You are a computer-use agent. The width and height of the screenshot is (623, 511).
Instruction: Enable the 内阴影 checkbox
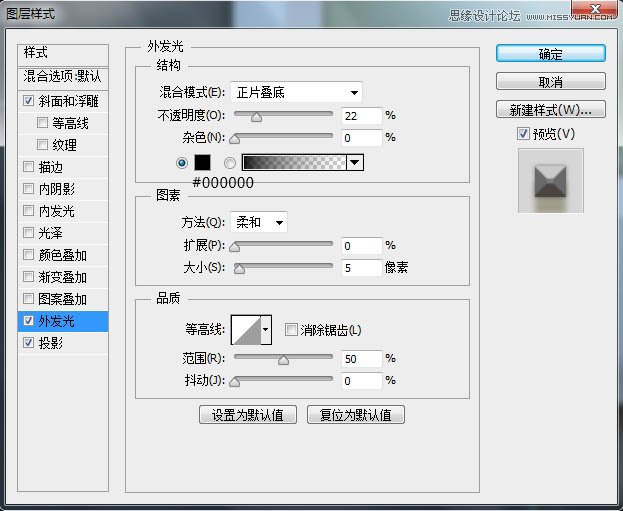[28, 188]
